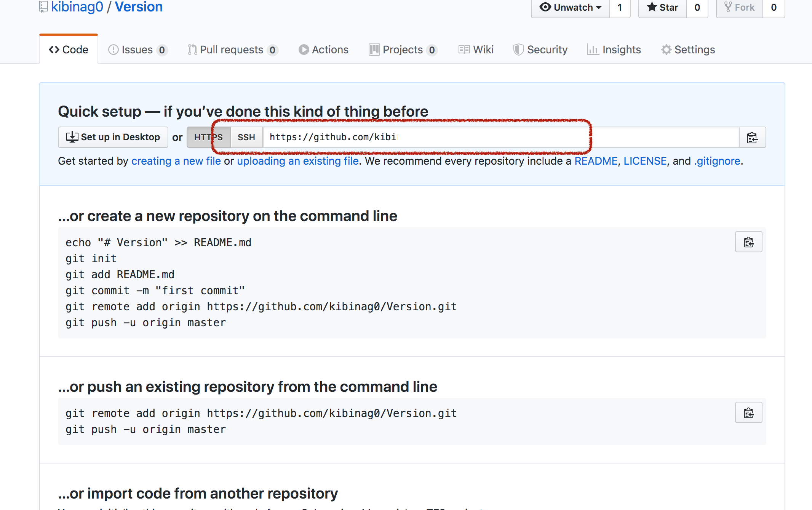Viewport: 812px width, 510px height.
Task: Open the Version repository link
Action: pyautogui.click(x=139, y=7)
